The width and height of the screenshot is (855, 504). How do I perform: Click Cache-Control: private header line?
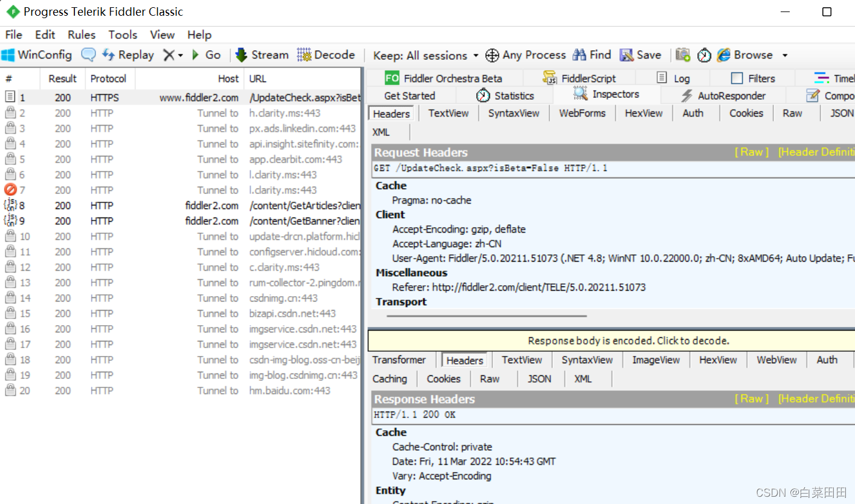click(x=442, y=447)
